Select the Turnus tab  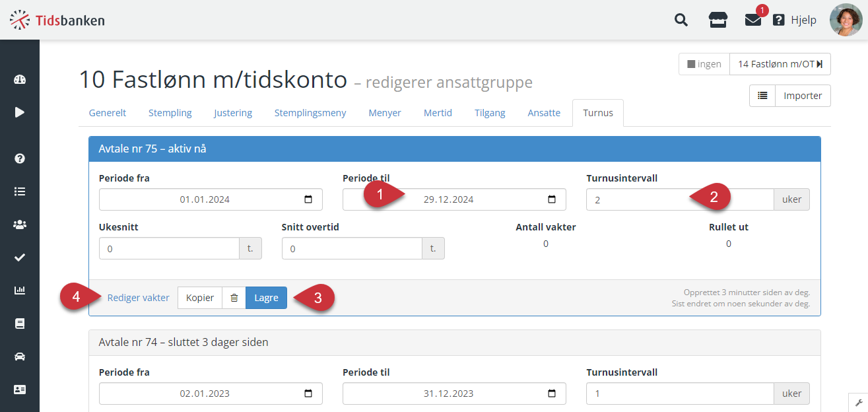pos(598,113)
